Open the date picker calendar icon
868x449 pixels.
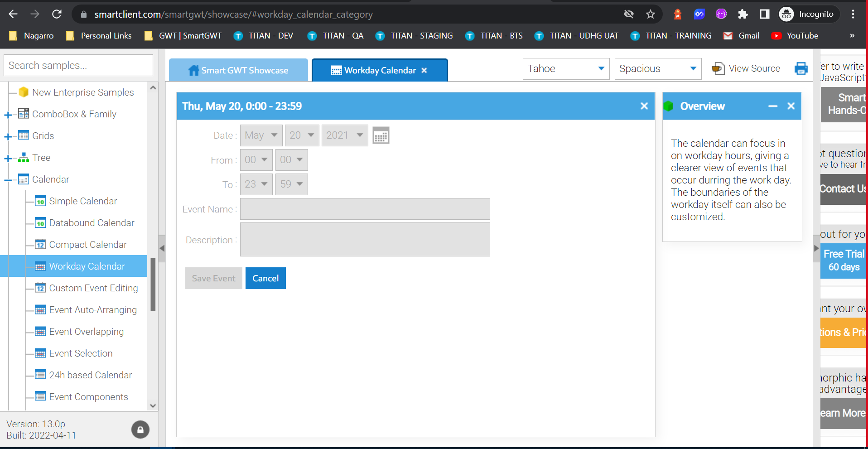point(381,135)
